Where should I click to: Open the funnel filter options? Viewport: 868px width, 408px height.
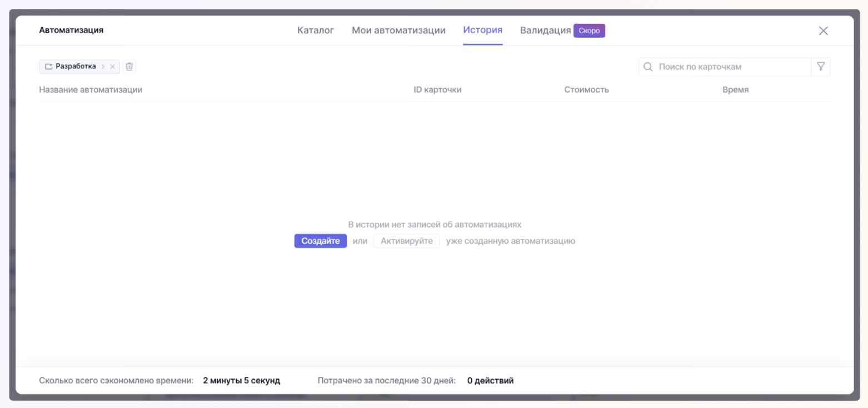tap(820, 67)
